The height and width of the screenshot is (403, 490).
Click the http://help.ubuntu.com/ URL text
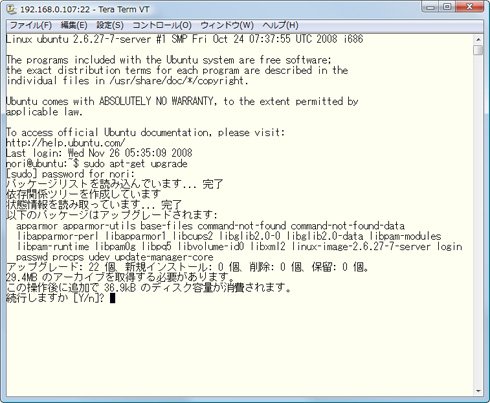coord(66,143)
